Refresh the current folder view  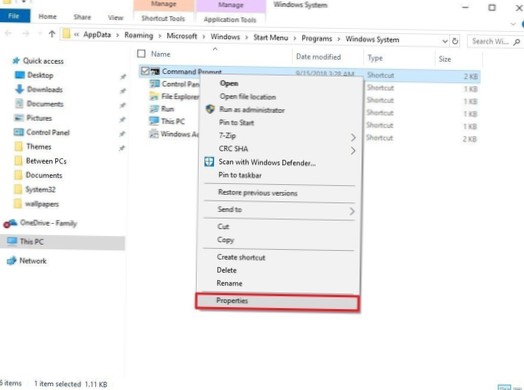tap(455, 41)
